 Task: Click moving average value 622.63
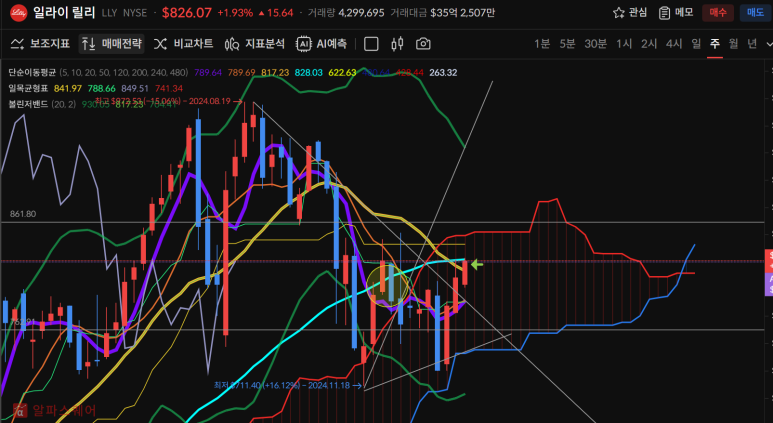(342, 72)
